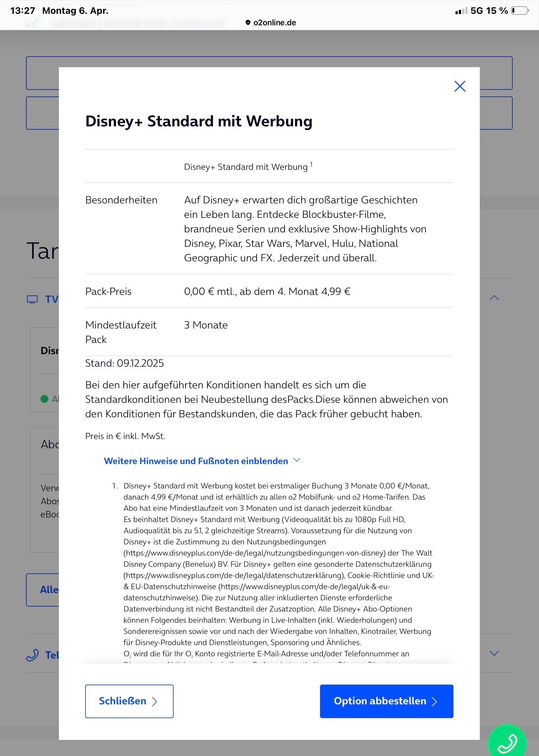Click 'Stand: 09.12.2025' date text
Screen dimensions: 539x756
124,363
